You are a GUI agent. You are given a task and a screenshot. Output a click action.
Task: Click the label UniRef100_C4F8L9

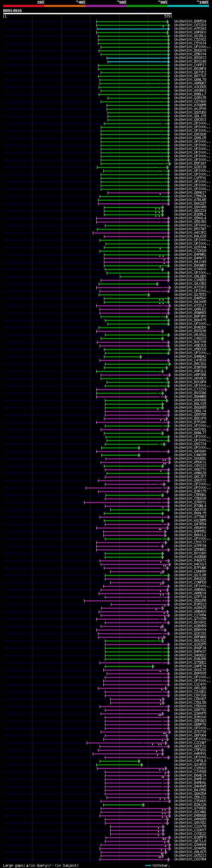click(190, 761)
